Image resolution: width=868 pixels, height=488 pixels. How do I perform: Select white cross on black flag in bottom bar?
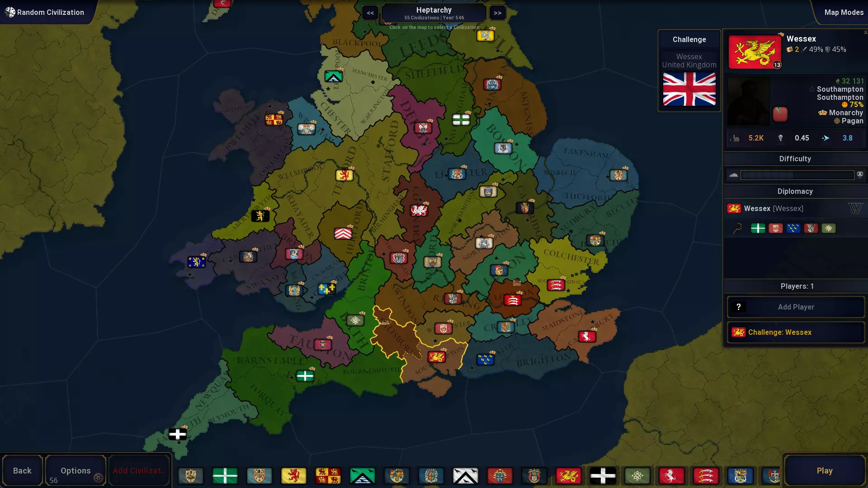pyautogui.click(x=603, y=475)
